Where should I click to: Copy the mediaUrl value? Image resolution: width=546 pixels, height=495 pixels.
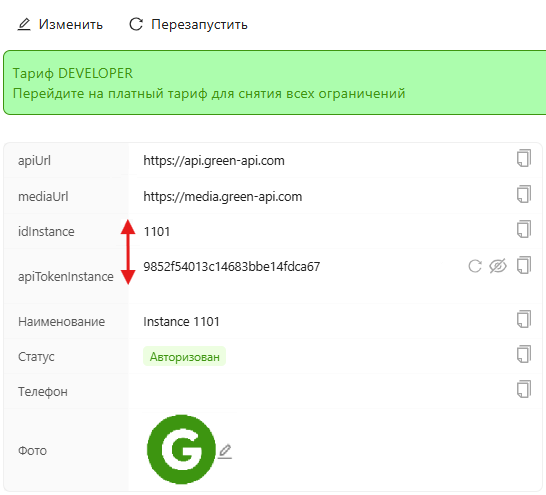(524, 194)
